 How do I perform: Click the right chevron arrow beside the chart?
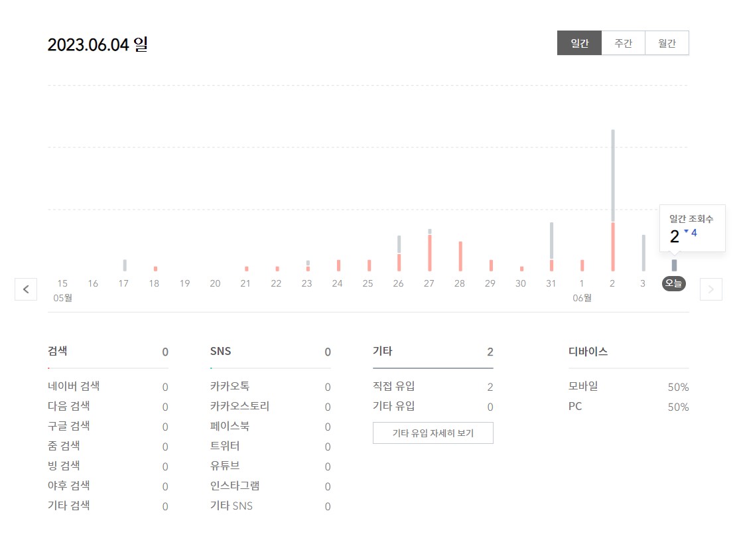coord(711,289)
